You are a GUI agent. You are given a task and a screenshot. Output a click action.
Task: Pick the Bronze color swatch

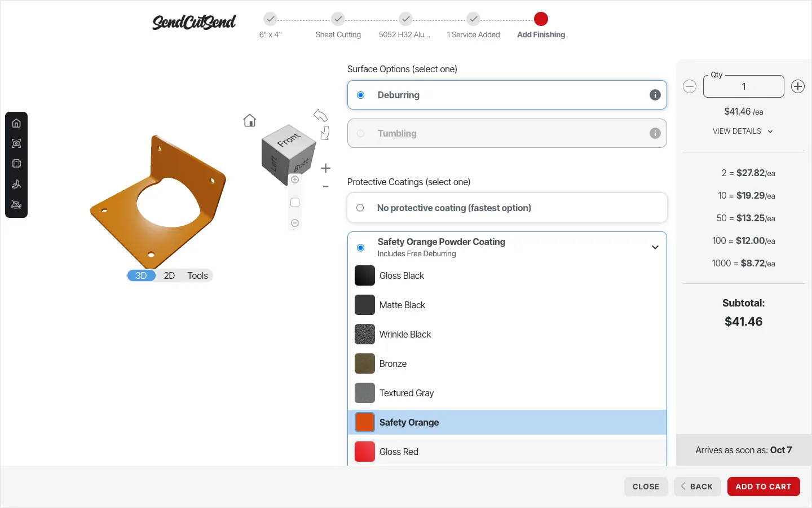[365, 364]
